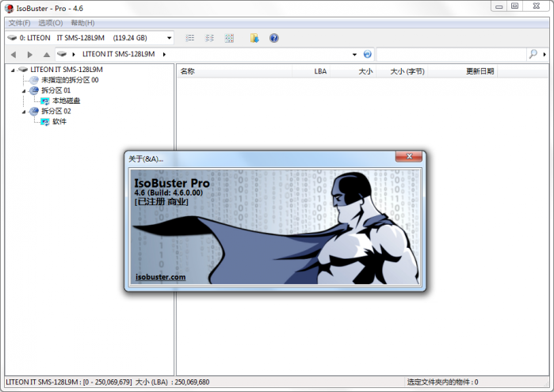Expand the arrow after LITEON breadcrumb segment
The image size is (554, 392).
pyautogui.click(x=164, y=55)
